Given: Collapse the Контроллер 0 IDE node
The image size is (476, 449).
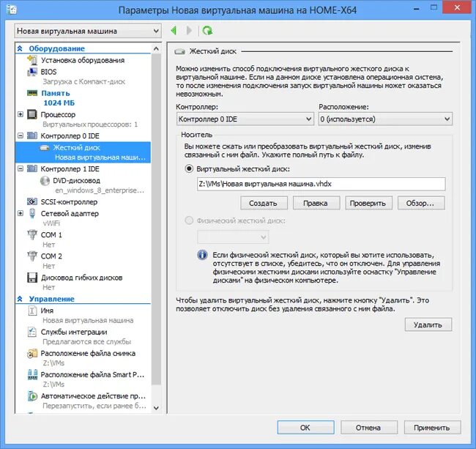Looking at the screenshot, I should pos(21,136).
